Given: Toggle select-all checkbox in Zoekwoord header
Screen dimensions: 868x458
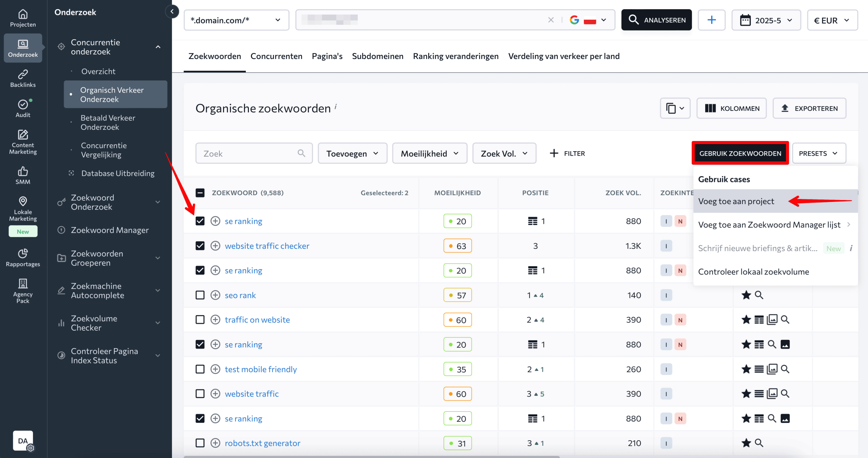Looking at the screenshot, I should click(x=200, y=193).
